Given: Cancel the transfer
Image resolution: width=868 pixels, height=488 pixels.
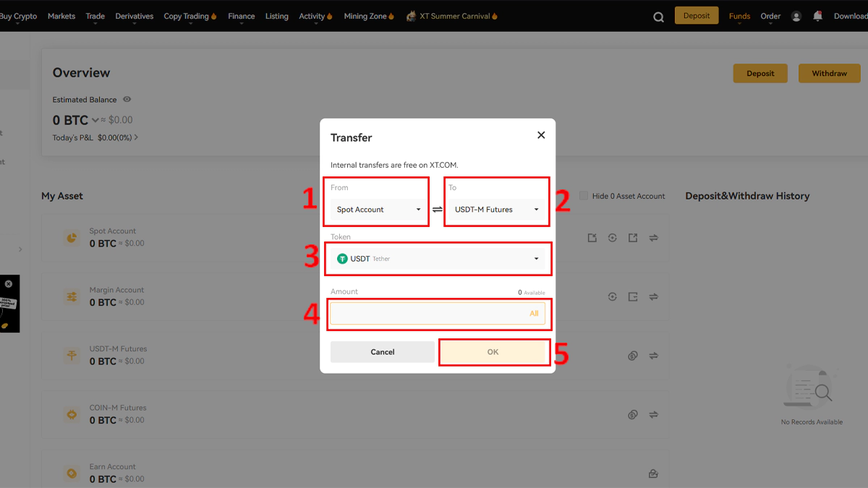Looking at the screenshot, I should (x=383, y=352).
